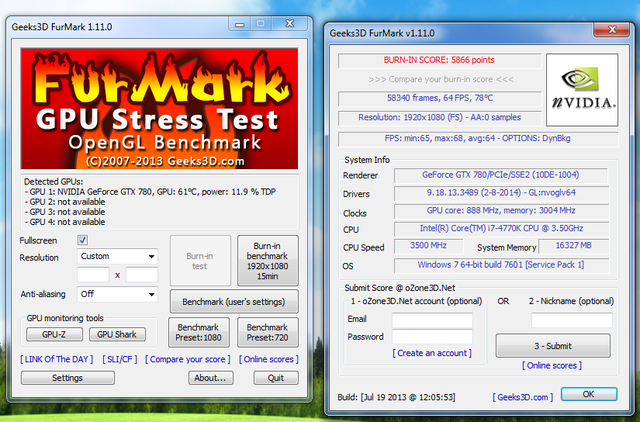This screenshot has width=640, height=422.
Task: Run the Benchmark Preset:720
Action: (x=268, y=333)
